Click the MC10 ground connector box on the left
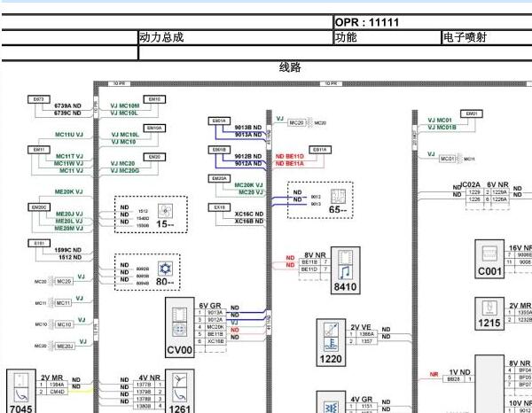This screenshot has width=532, height=413. pos(64,324)
